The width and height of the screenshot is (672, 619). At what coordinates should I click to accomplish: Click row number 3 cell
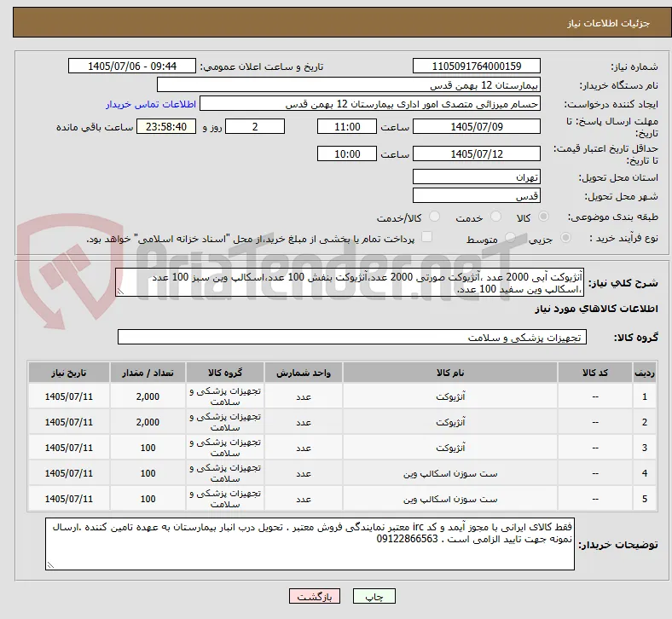pyautogui.click(x=644, y=448)
